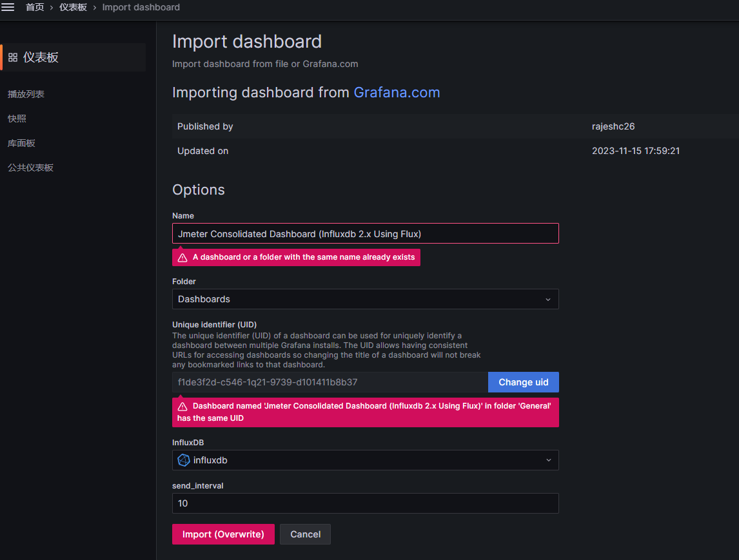The image size is (739, 560).
Task: Click the Name field label
Action: [183, 216]
